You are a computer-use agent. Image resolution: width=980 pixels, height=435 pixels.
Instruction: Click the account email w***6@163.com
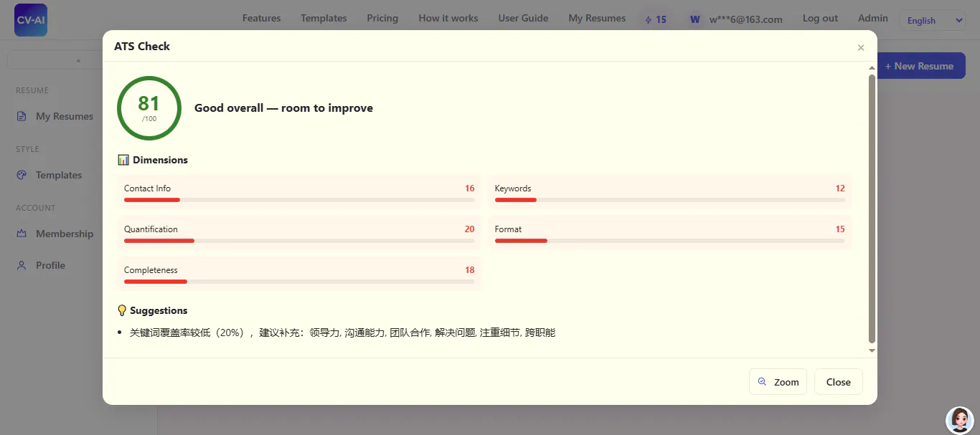pyautogui.click(x=745, y=19)
